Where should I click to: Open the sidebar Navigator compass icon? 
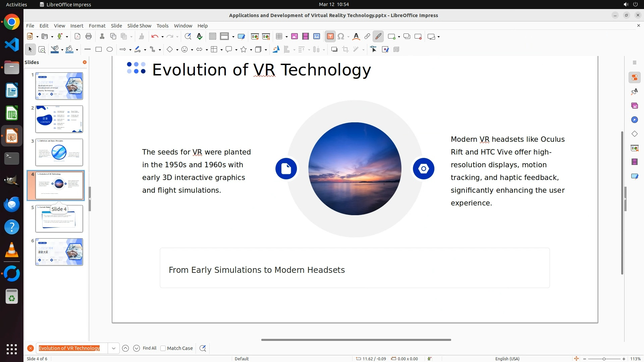pyautogui.click(x=634, y=120)
